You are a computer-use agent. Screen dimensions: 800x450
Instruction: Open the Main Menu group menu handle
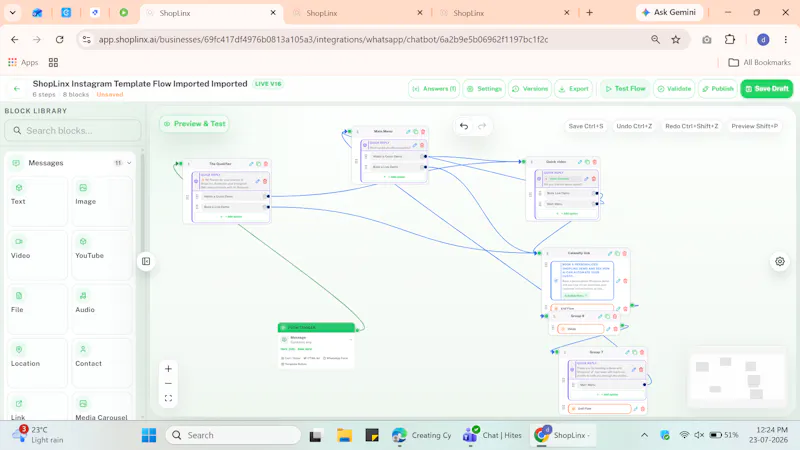tap(358, 132)
